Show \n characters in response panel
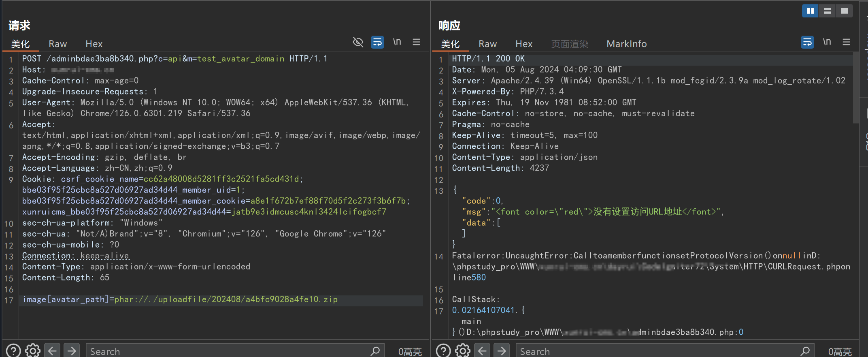 (x=827, y=42)
